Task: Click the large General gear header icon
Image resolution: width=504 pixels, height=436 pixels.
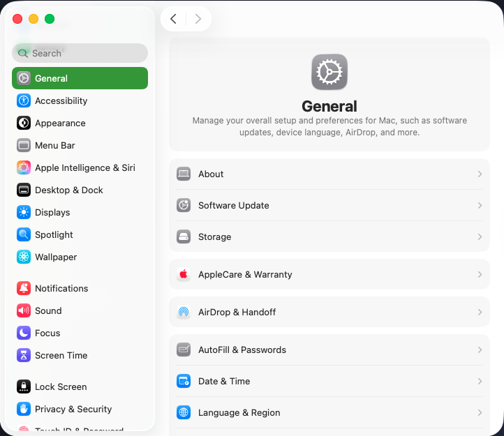Action: pyautogui.click(x=329, y=72)
